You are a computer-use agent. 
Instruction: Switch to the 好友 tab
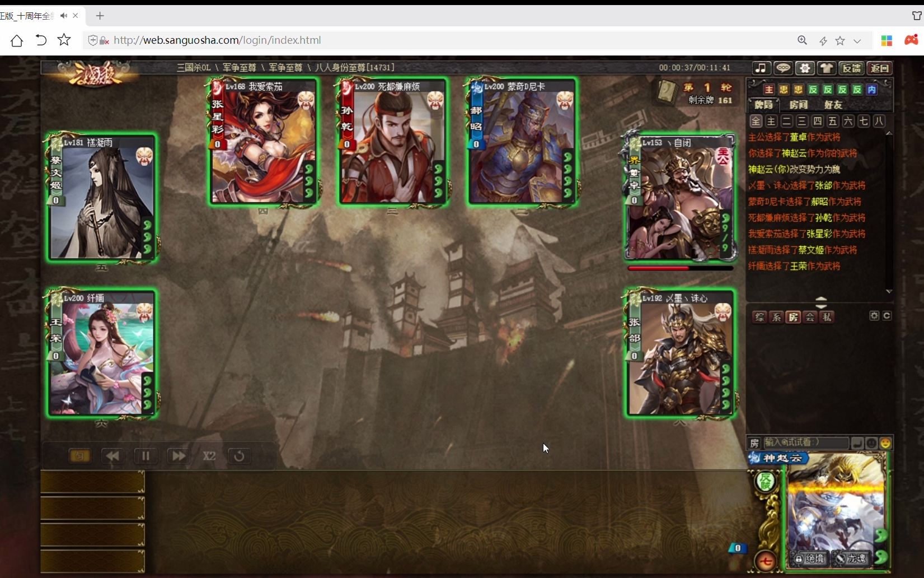(x=833, y=105)
